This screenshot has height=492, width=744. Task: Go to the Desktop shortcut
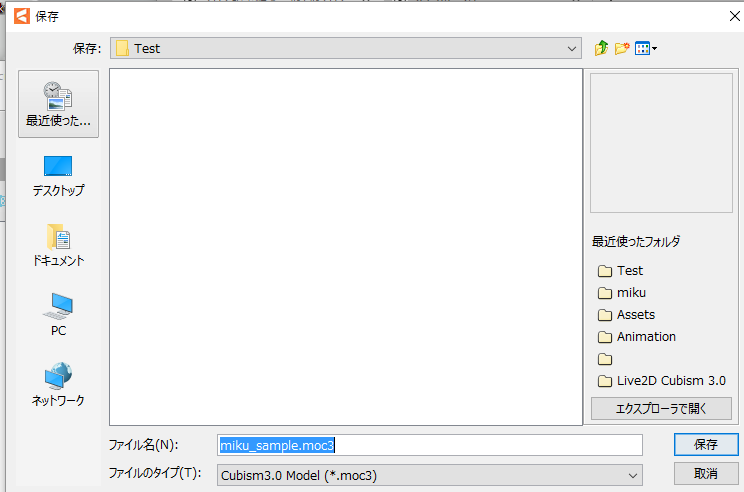[x=58, y=176]
